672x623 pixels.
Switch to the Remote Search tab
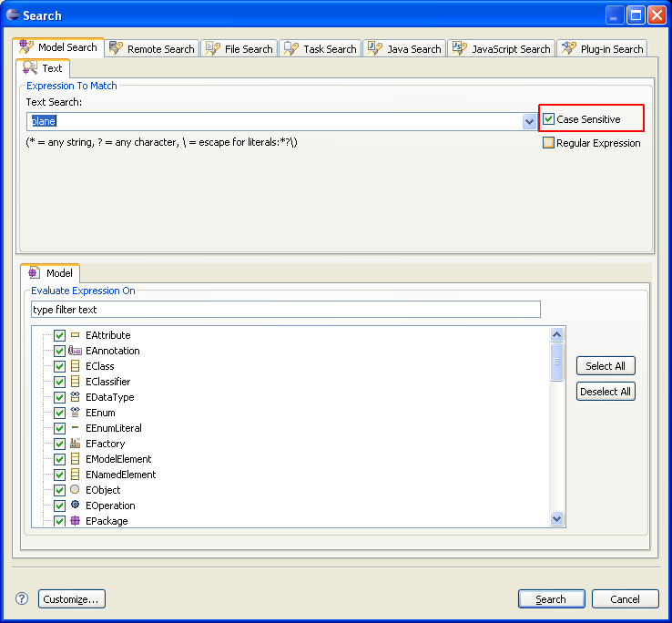152,49
